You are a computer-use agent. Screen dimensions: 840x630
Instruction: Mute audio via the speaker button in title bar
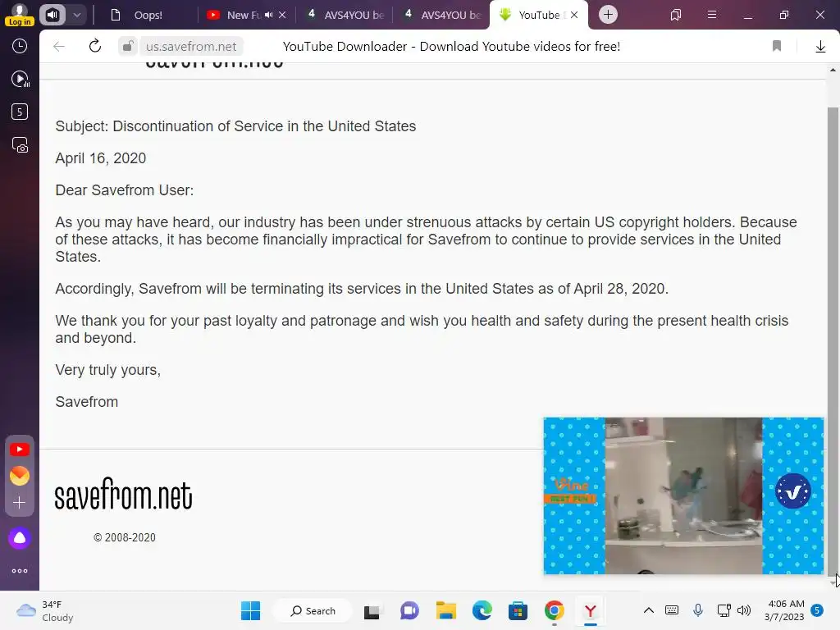[x=52, y=15]
